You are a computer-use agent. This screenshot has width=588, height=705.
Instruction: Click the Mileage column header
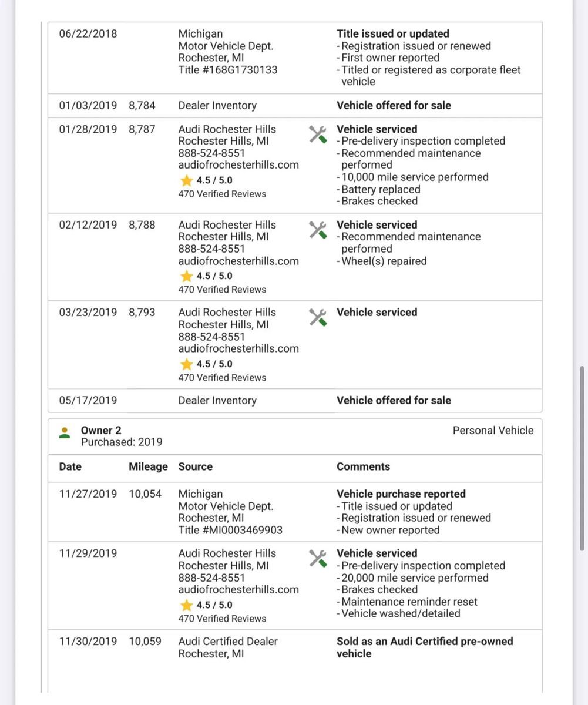click(148, 466)
